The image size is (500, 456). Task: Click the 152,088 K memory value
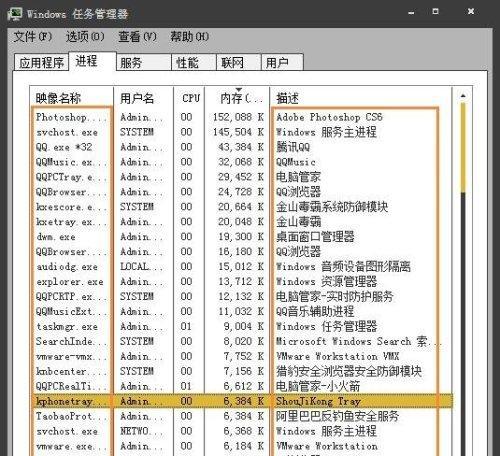click(x=238, y=117)
